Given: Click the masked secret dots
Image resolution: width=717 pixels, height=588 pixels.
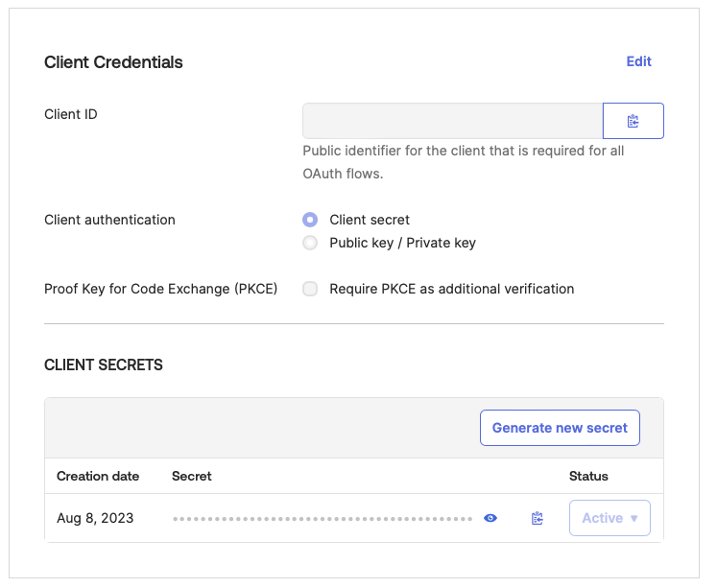Looking at the screenshot, I should click(x=323, y=519).
